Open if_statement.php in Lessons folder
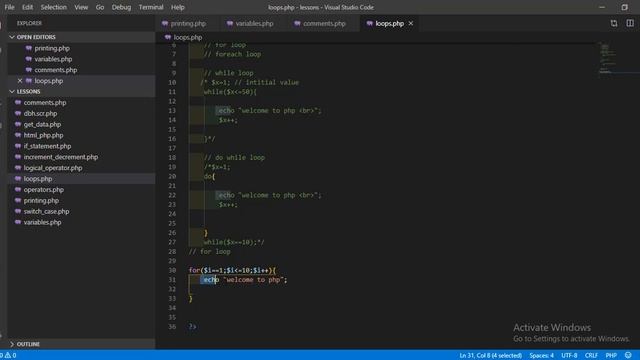Viewport: 640px width, 360px height. 47,146
